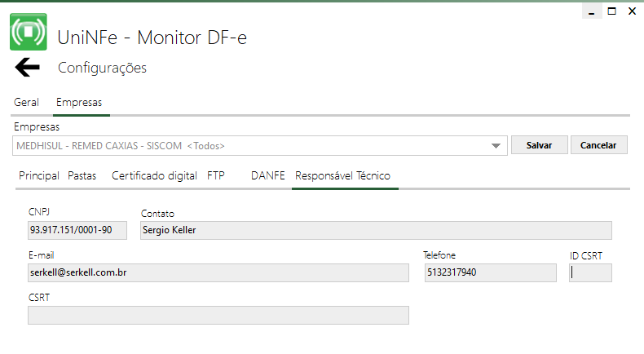Click the Contato field with Sergio Keller

pos(376,230)
